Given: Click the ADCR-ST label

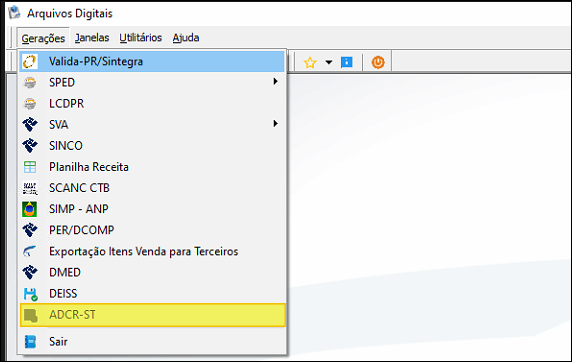Looking at the screenshot, I should (72, 315).
